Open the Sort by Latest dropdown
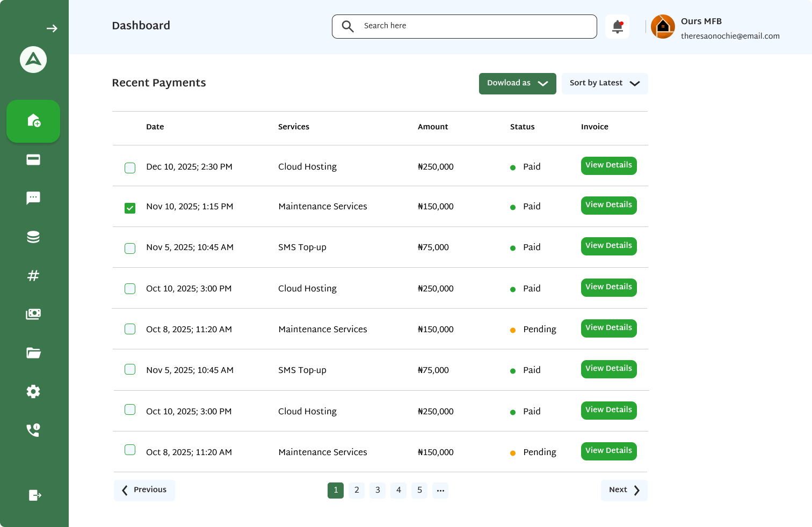This screenshot has height=527, width=812. click(x=605, y=83)
